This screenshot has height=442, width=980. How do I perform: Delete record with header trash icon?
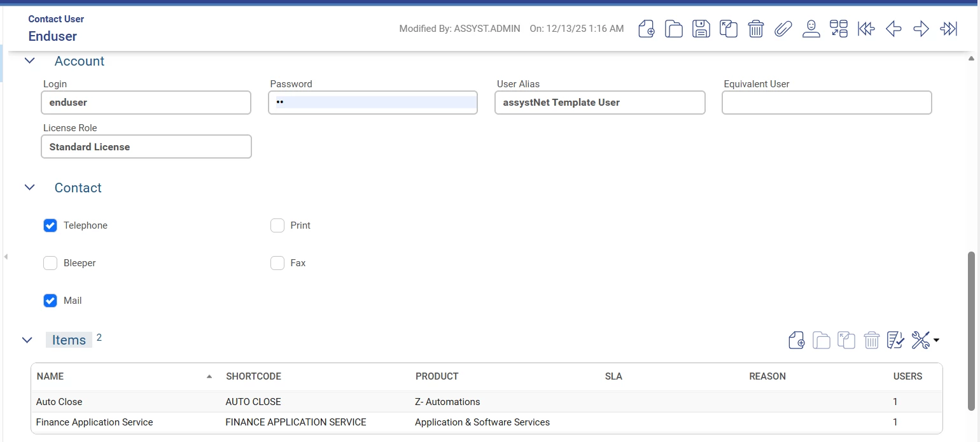[x=756, y=29]
